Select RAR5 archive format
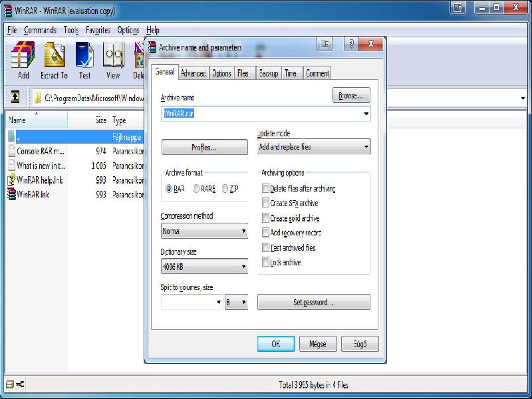 click(196, 189)
